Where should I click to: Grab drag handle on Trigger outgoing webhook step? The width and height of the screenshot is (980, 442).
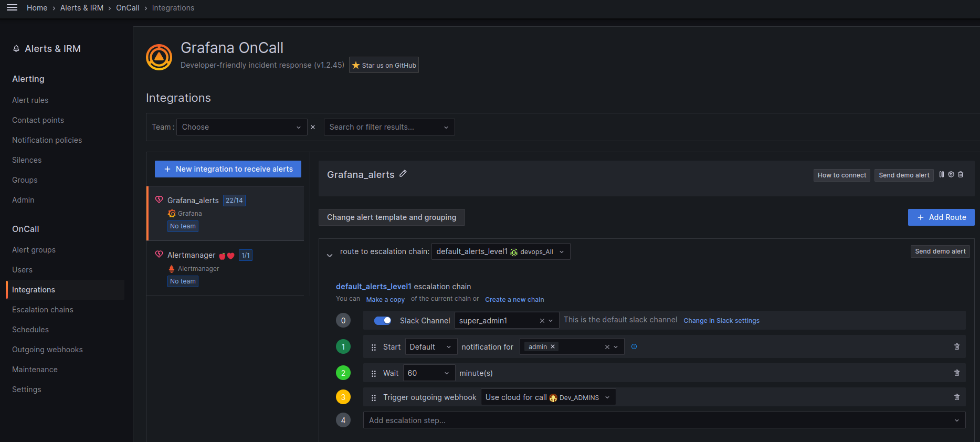point(374,398)
